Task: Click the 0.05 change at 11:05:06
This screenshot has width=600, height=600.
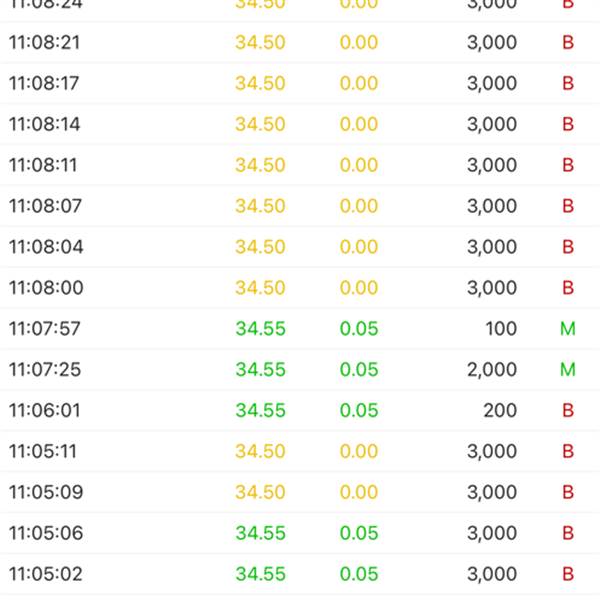Action: point(359,533)
